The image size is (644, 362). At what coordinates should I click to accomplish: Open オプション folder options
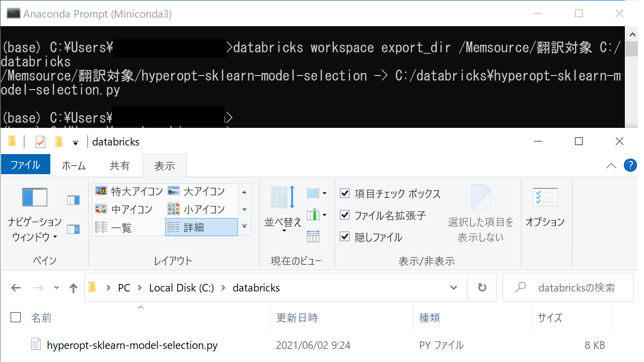545,207
